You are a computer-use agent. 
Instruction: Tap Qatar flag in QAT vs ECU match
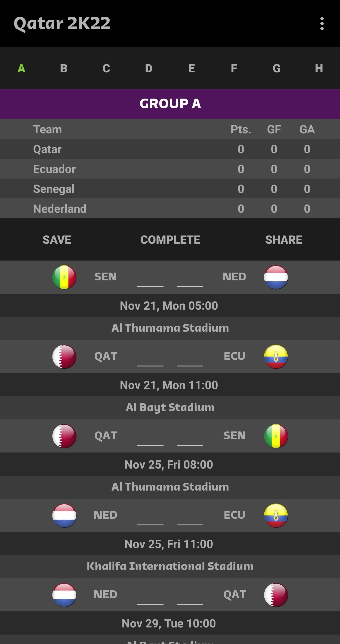point(64,357)
